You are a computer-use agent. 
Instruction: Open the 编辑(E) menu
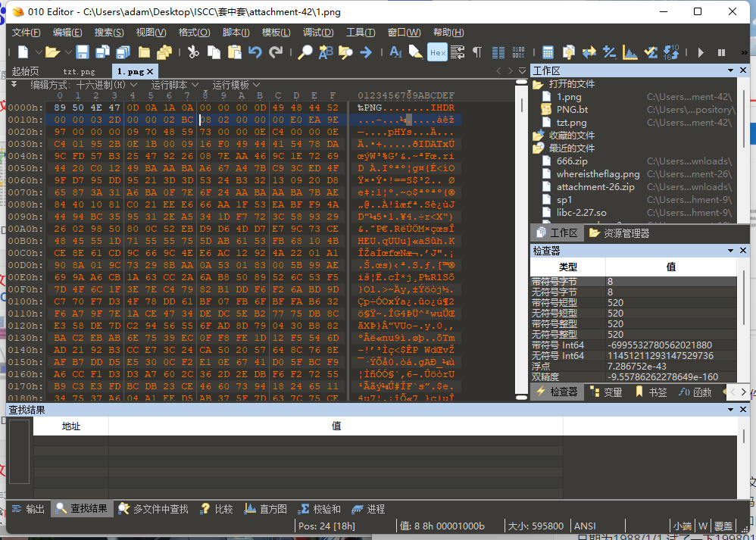point(67,33)
